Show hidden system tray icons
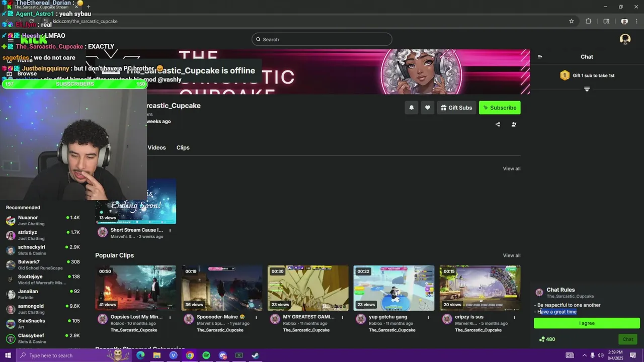The image size is (644, 362). 584,355
